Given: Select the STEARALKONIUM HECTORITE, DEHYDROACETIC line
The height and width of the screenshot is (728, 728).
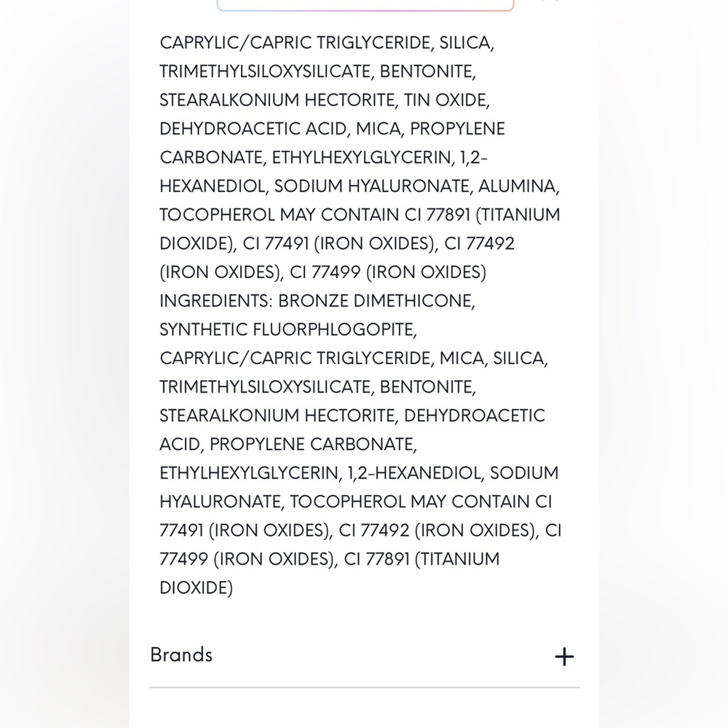Looking at the screenshot, I should [x=352, y=416].
